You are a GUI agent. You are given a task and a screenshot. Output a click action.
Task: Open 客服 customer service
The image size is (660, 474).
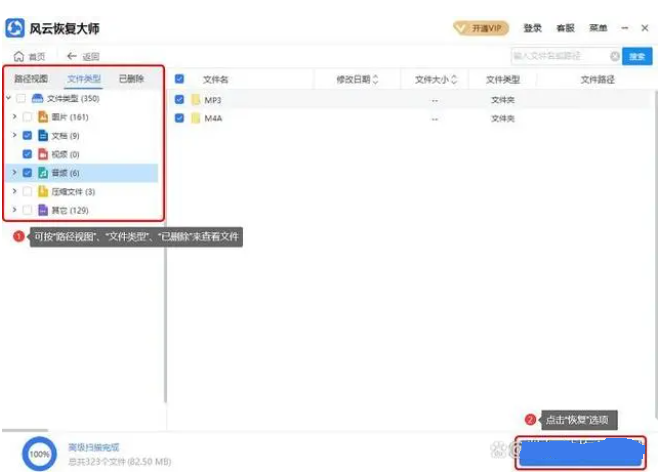pyautogui.click(x=565, y=28)
